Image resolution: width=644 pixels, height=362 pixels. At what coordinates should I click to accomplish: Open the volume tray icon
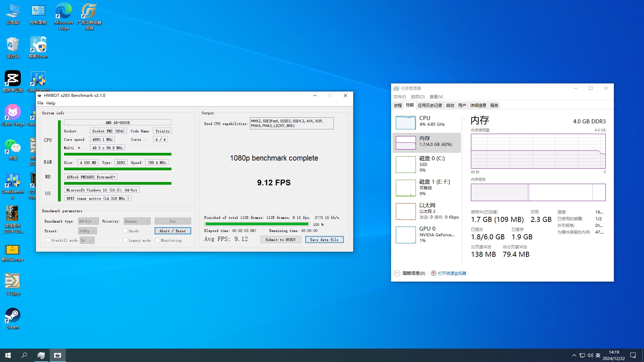pyautogui.click(x=590, y=355)
